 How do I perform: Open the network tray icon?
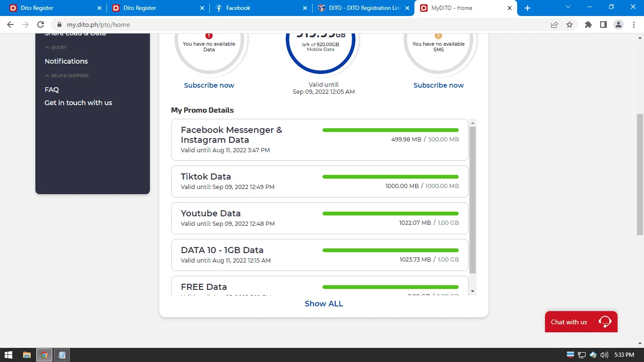coord(582,355)
